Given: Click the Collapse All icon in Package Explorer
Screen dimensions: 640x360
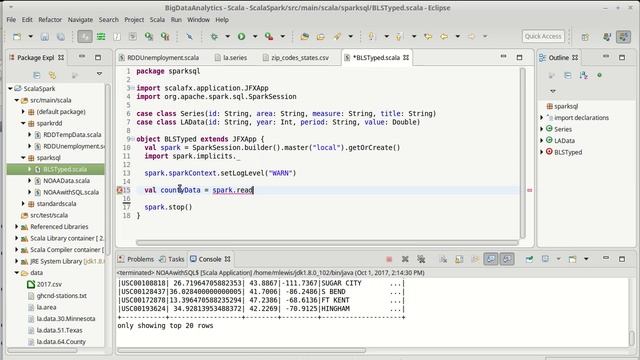Looking at the screenshot, I should click(37, 75).
